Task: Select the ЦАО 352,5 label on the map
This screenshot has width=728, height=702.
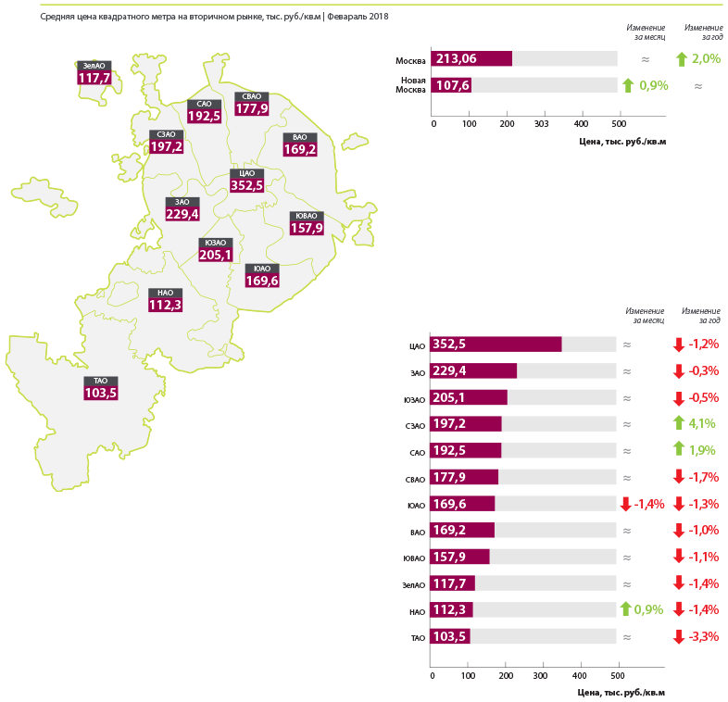Action: point(247,181)
